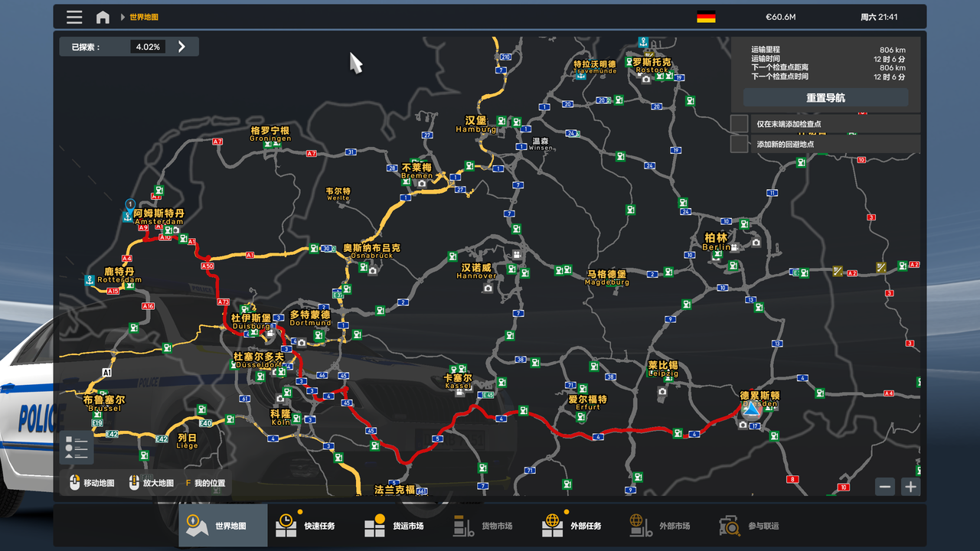Click the camera icon beside Dresden

tap(743, 425)
